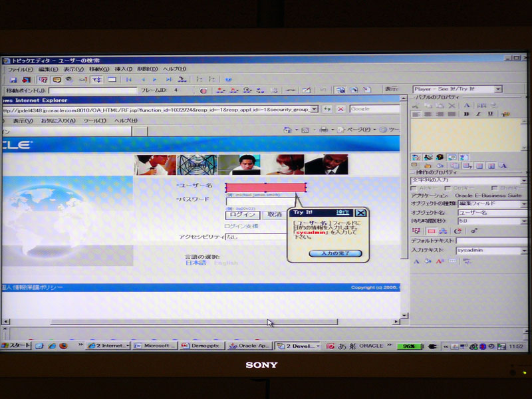Jump to the last frame
This screenshot has height=399, width=532.
click(x=169, y=80)
